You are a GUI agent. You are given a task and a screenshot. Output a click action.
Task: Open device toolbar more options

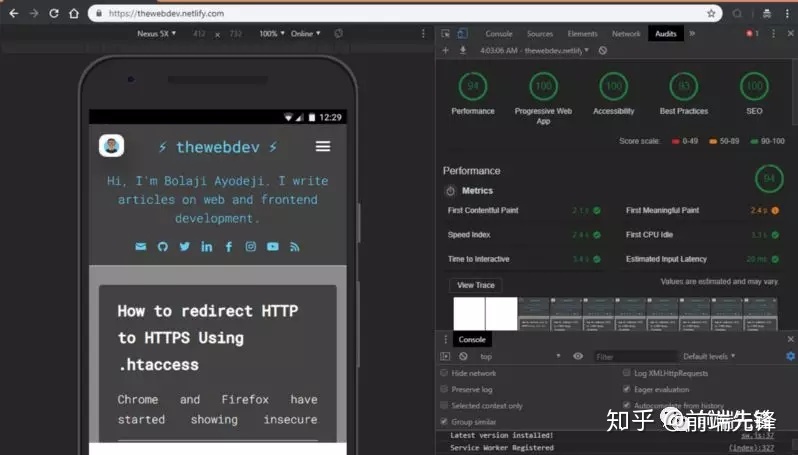point(423,34)
